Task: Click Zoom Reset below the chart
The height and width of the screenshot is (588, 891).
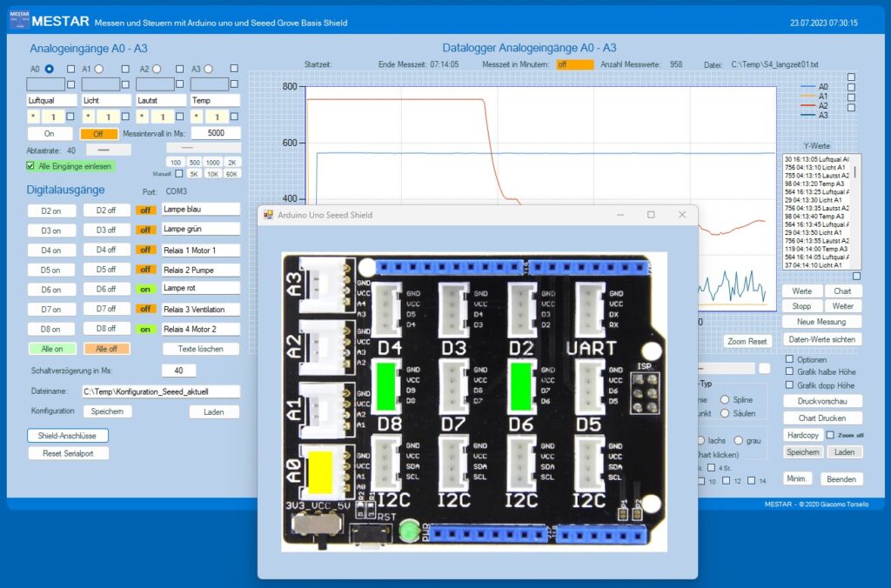Action: tap(747, 342)
